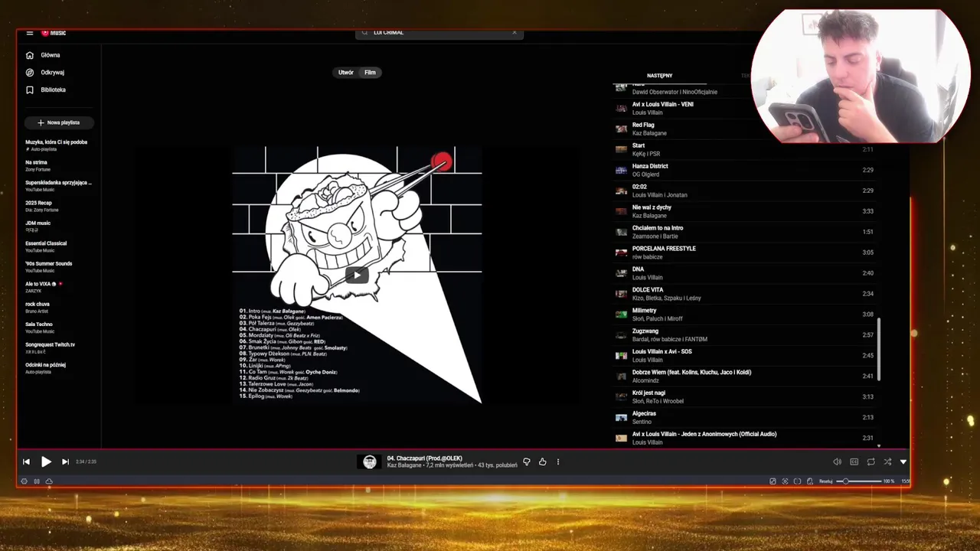Play Chciałem to na Intro

[x=746, y=232]
